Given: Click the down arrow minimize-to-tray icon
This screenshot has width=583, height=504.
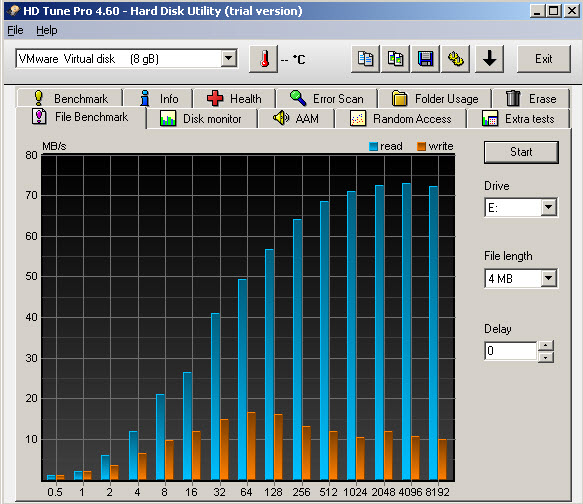Looking at the screenshot, I should point(490,59).
